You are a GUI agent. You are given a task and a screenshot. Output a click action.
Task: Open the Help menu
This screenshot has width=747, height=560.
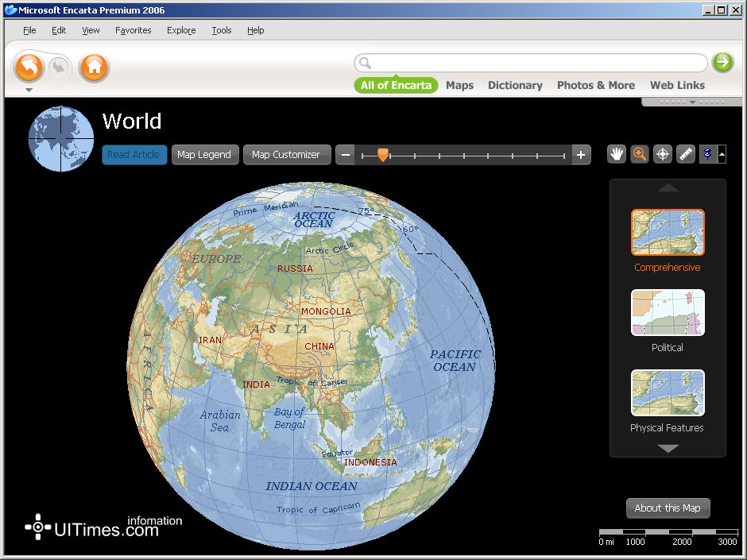pos(255,30)
